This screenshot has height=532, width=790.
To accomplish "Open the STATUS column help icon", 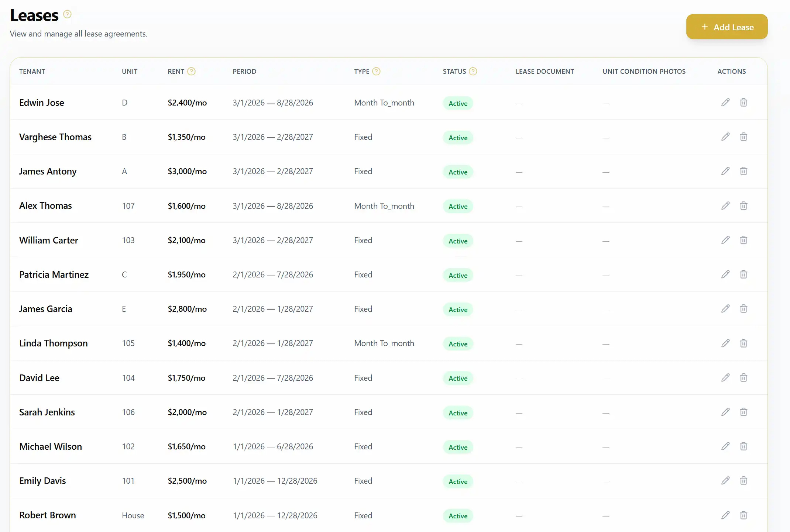I will pos(473,71).
